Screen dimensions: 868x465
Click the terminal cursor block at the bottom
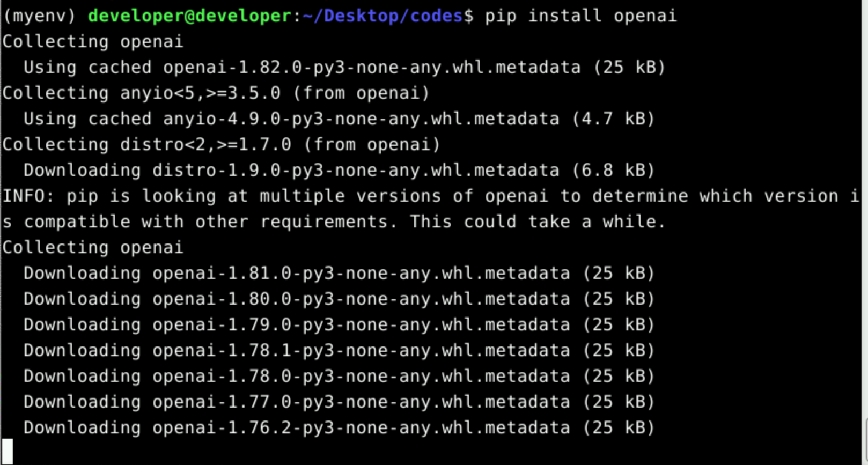(8, 451)
